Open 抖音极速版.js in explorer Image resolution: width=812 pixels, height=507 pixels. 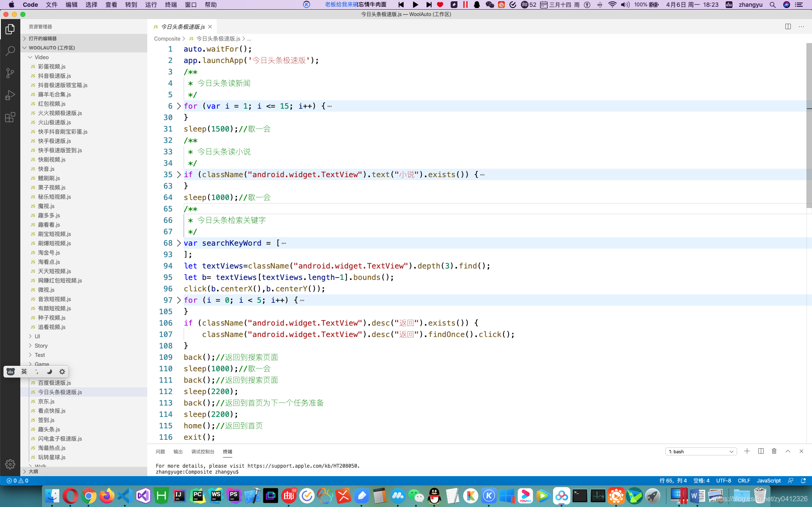(55, 76)
